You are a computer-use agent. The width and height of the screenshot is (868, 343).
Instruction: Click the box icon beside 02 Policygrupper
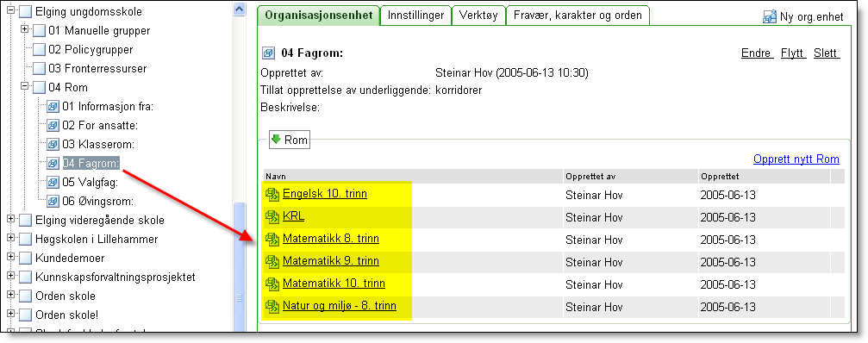pos(39,50)
